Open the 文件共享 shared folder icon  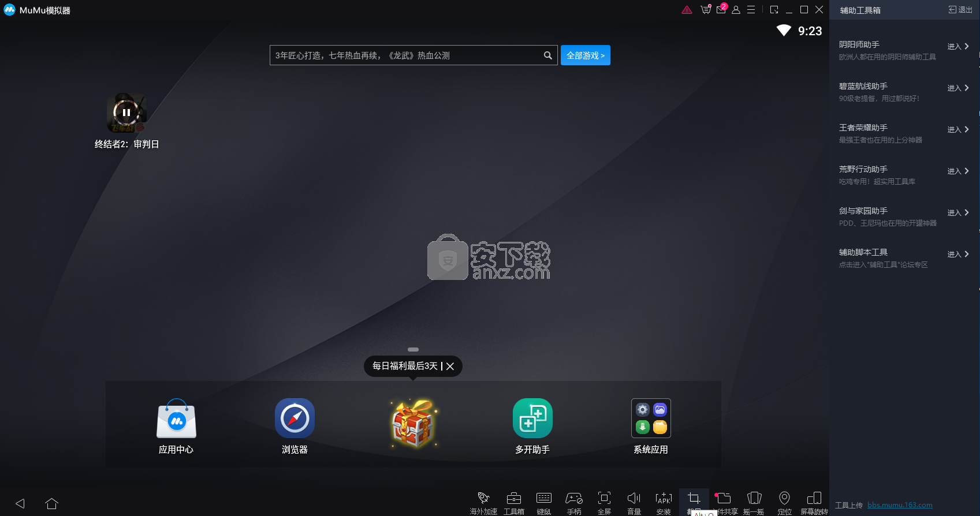tap(724, 498)
